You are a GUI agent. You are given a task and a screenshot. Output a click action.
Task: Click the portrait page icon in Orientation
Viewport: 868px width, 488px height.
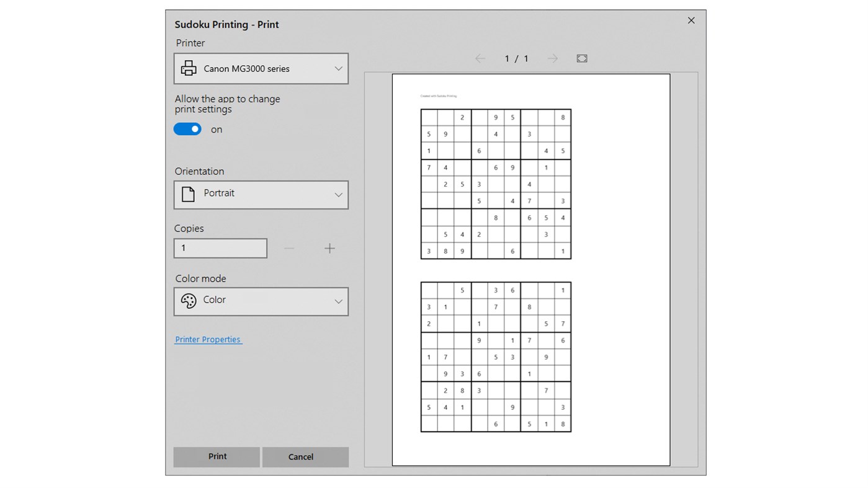(x=188, y=194)
